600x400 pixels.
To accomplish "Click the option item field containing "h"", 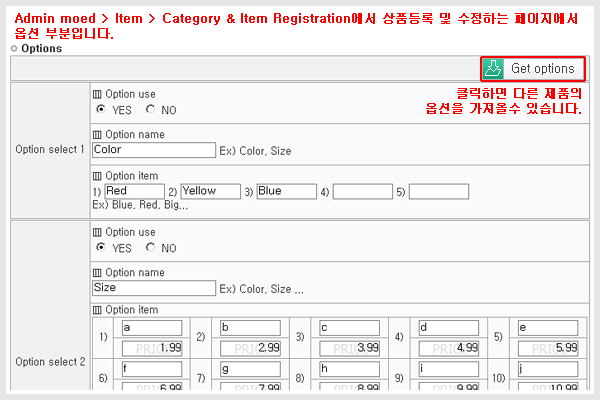I will [350, 368].
